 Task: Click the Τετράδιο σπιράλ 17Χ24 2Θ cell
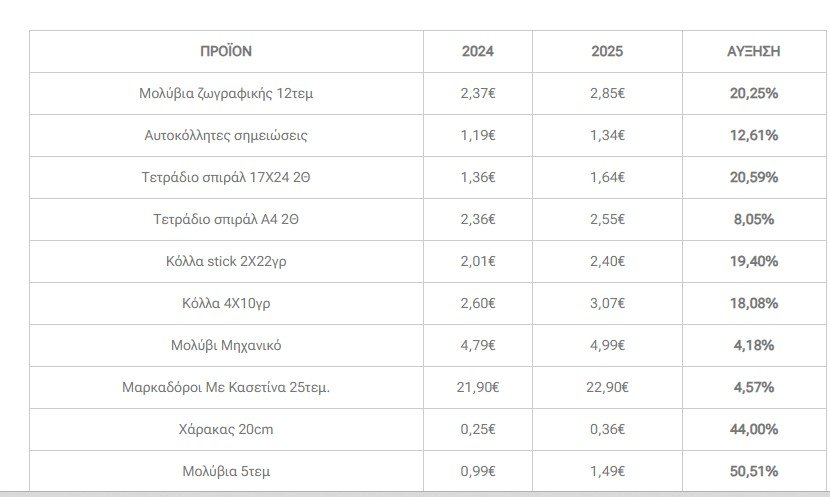[226, 177]
